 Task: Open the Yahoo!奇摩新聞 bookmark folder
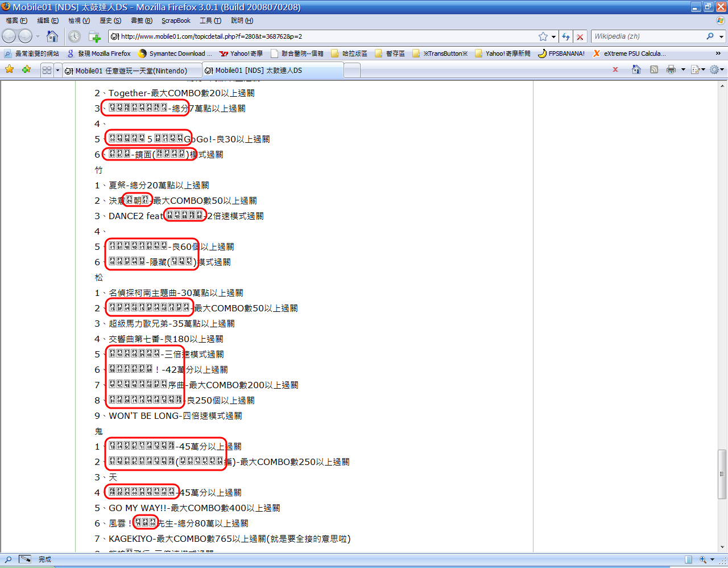(502, 53)
